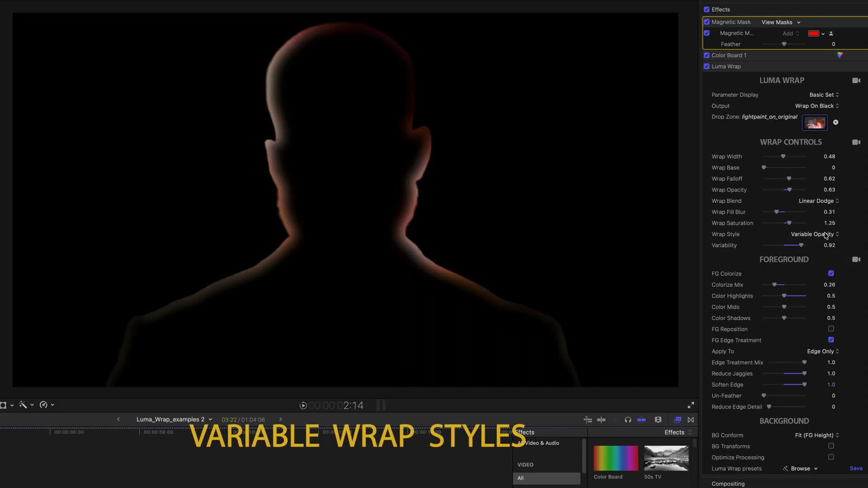This screenshot has width=868, height=488.
Task: Uncheck the FG Edge Treatment checkbox
Action: [831, 340]
